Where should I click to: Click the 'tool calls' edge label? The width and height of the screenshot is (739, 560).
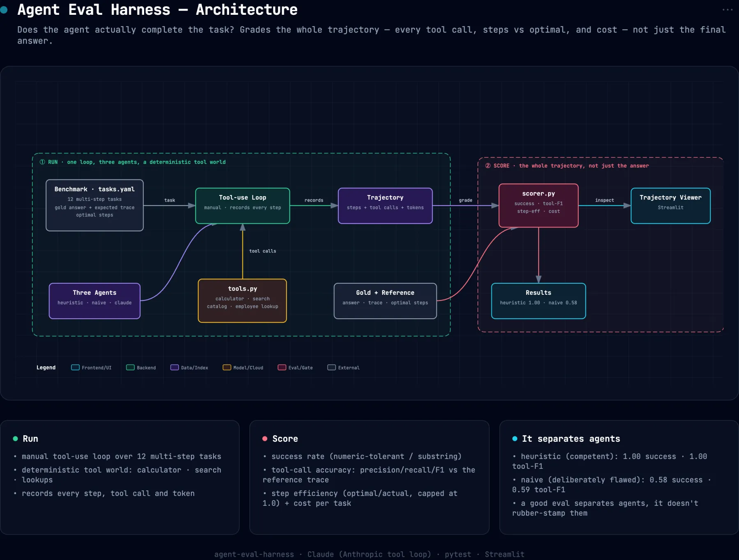coord(262,251)
